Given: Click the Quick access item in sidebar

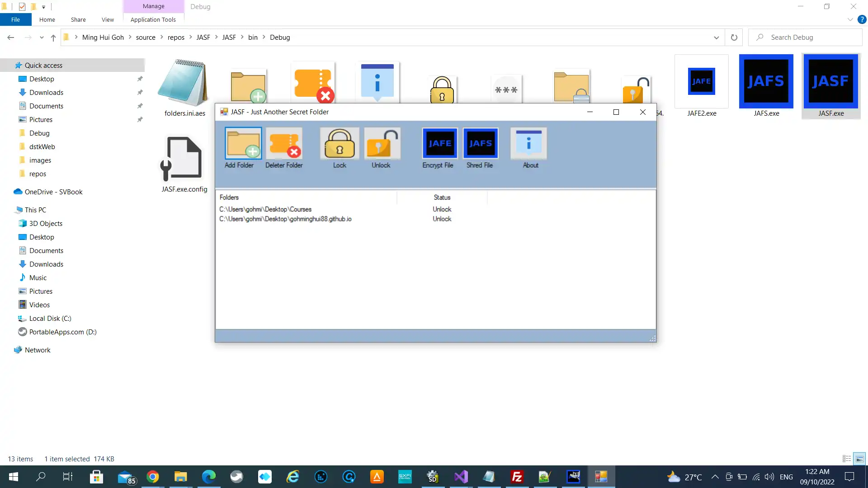Looking at the screenshot, I should click(x=43, y=65).
